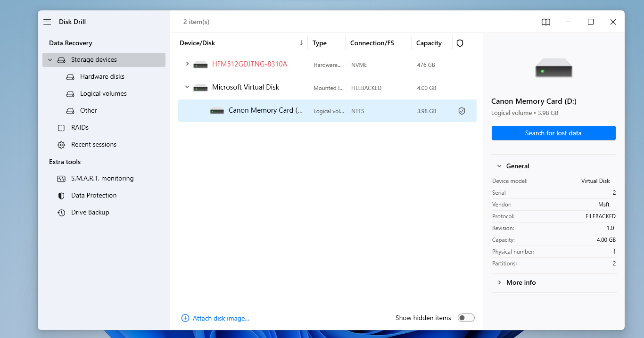Click the Canon Memory Card (D:) title
This screenshot has height=338, width=644.
(534, 101)
